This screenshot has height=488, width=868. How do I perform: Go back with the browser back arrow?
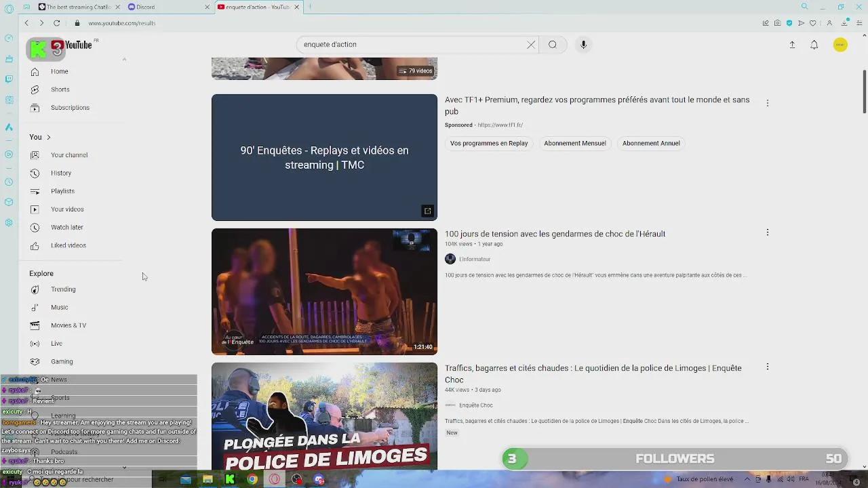pos(26,23)
